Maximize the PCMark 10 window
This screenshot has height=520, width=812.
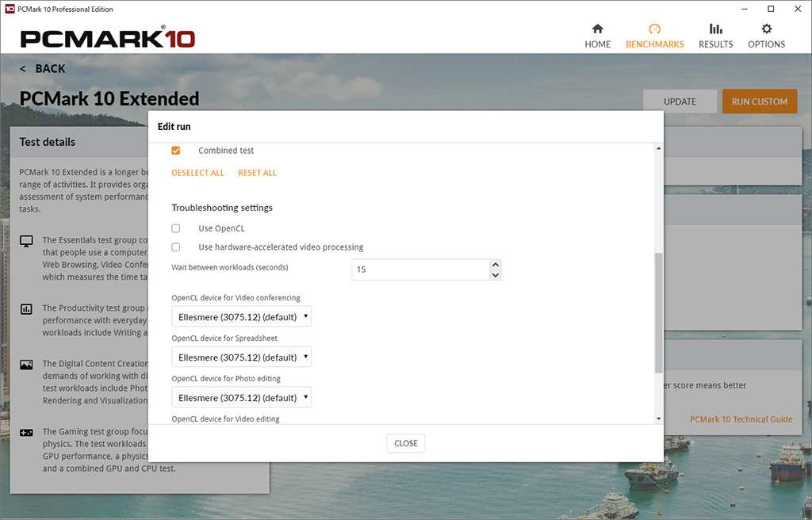coord(771,9)
